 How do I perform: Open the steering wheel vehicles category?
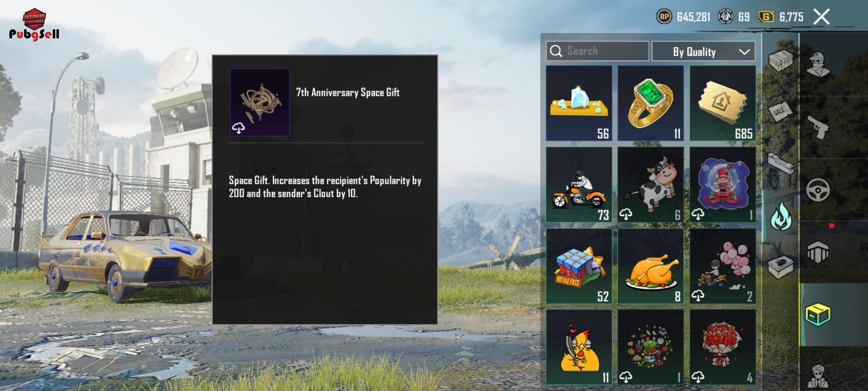pos(818,190)
